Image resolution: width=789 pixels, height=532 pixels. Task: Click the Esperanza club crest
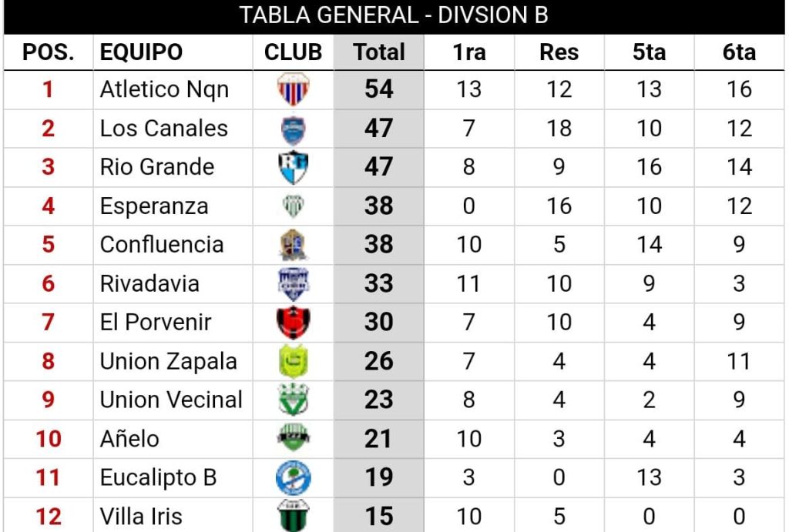(293, 206)
